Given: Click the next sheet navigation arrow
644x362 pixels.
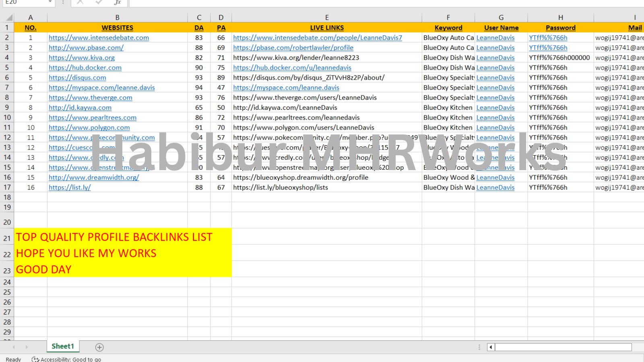Looking at the screenshot, I should 27,347.
